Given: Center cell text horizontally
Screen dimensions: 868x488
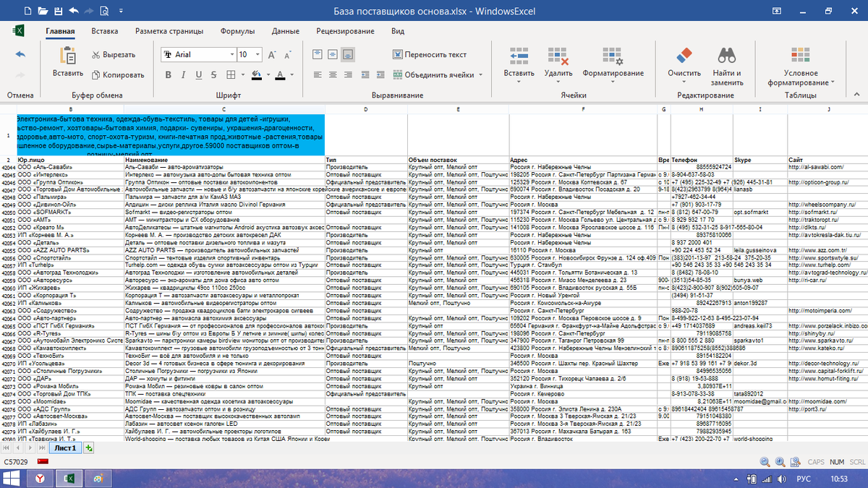Looking at the screenshot, I should click(x=333, y=74).
